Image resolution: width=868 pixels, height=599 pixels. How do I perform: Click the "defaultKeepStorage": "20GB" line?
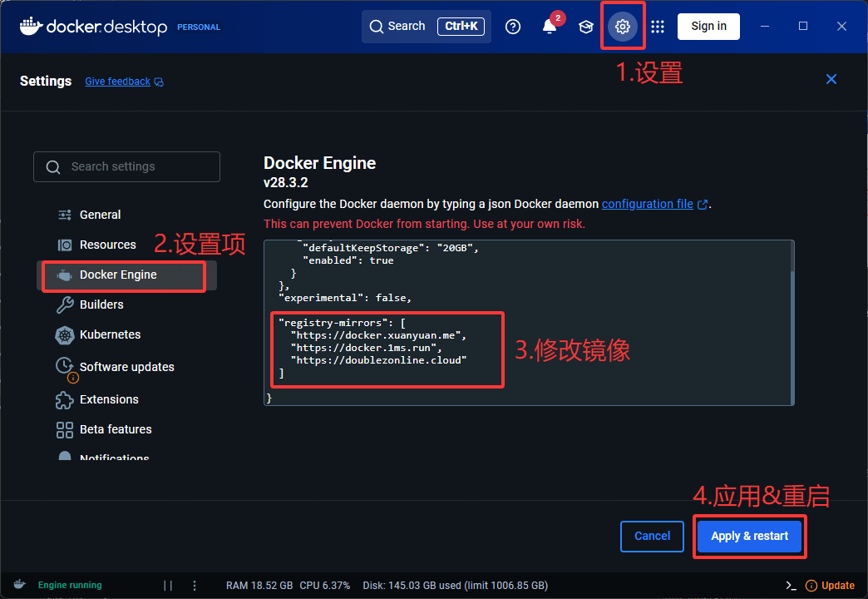click(x=390, y=248)
